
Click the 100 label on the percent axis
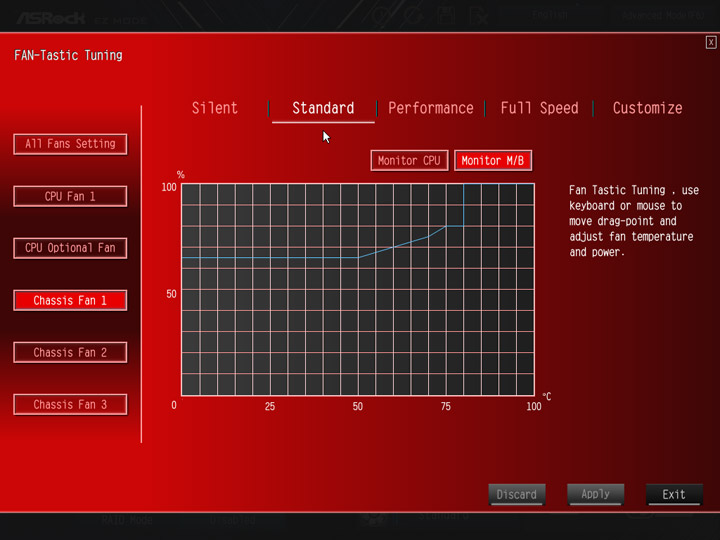coord(169,187)
